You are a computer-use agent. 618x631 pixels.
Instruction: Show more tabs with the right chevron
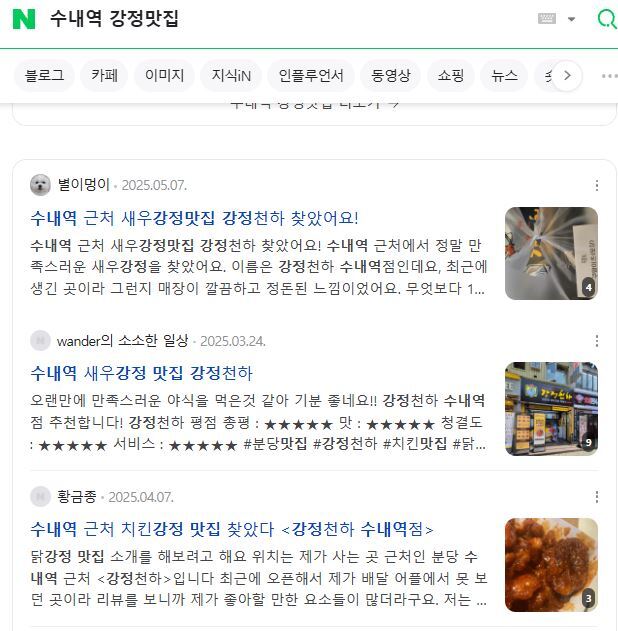click(567, 75)
